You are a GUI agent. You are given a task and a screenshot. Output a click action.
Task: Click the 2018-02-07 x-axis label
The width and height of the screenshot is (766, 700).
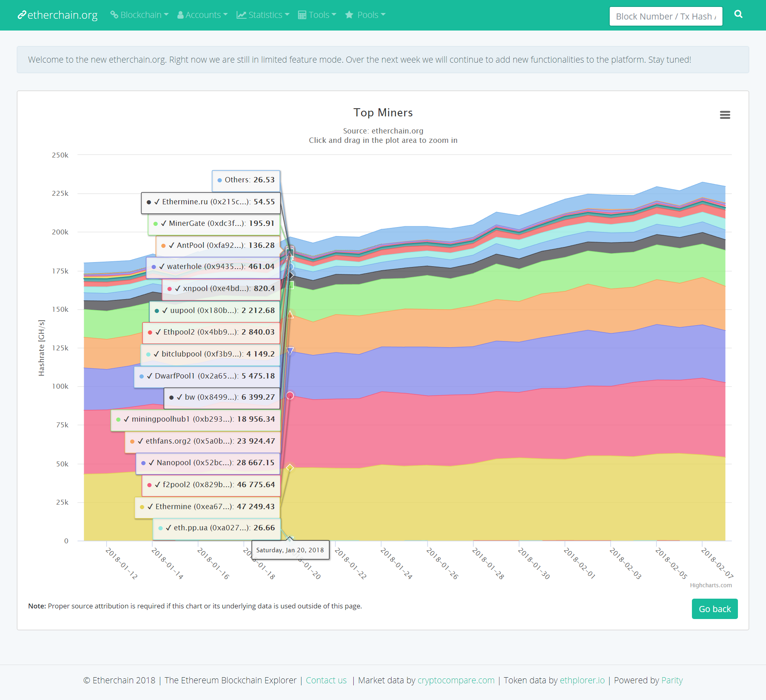pos(717,563)
